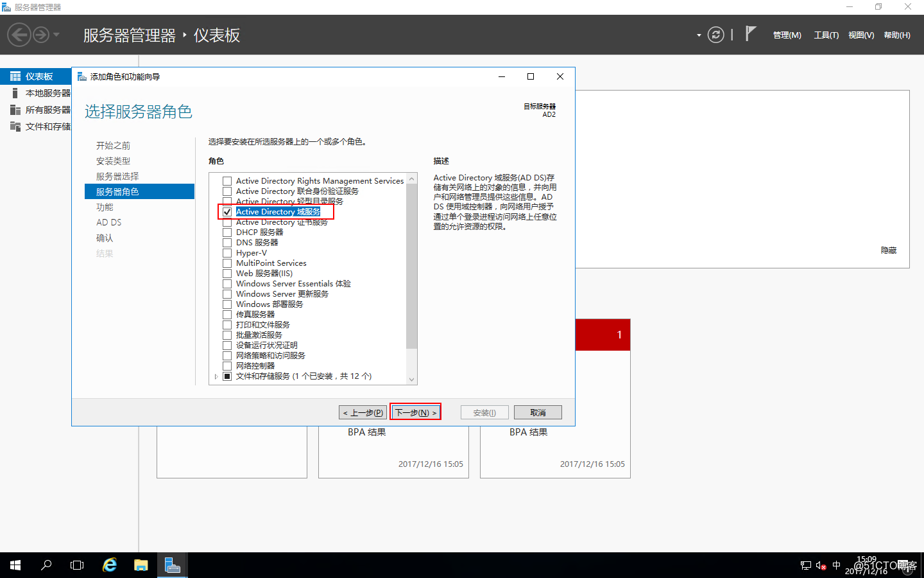Launch Internet Explorer from taskbar
Screen dimensions: 924x578
(x=110, y=565)
